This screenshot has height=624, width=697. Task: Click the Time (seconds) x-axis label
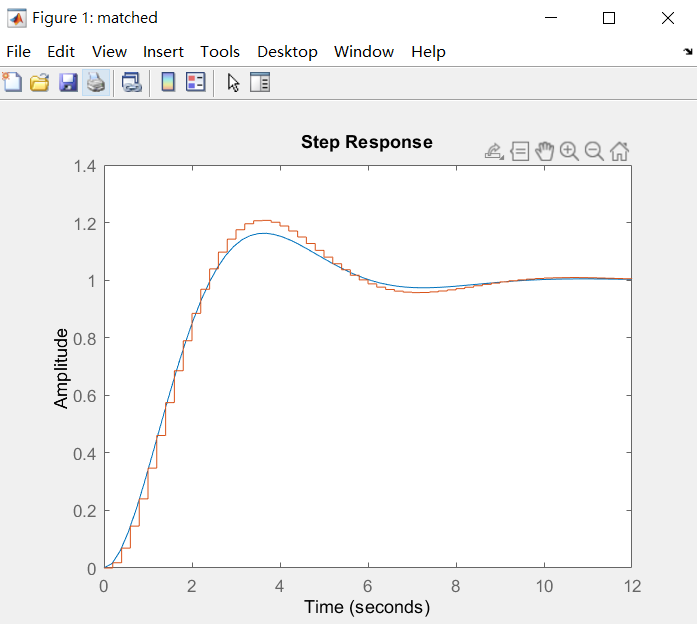[x=367, y=607]
